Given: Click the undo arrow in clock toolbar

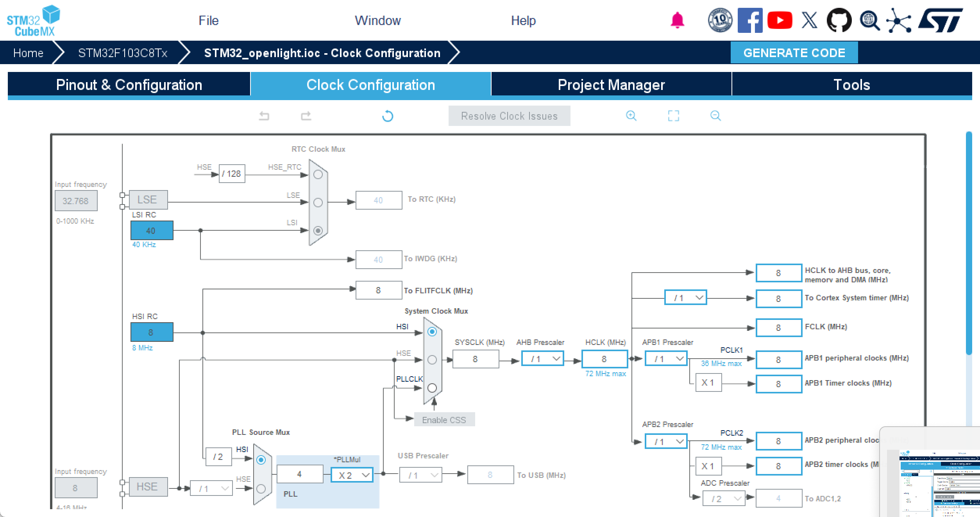Looking at the screenshot, I should 264,116.
